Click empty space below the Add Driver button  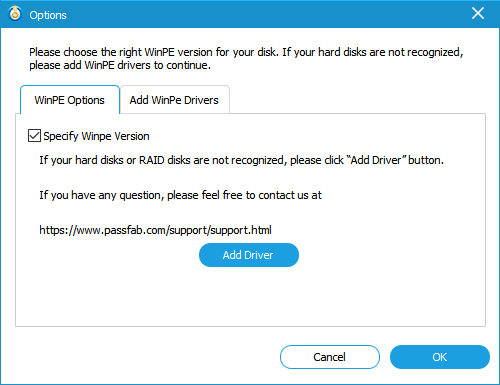249,297
